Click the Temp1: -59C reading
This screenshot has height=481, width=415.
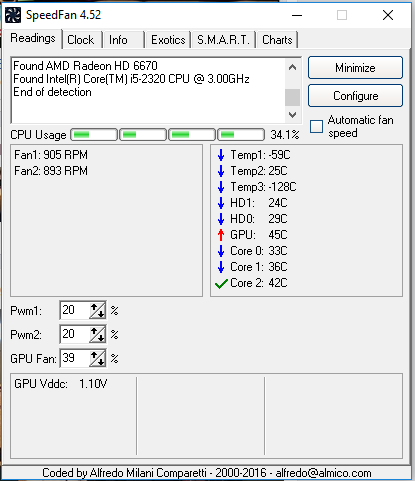coord(260,155)
